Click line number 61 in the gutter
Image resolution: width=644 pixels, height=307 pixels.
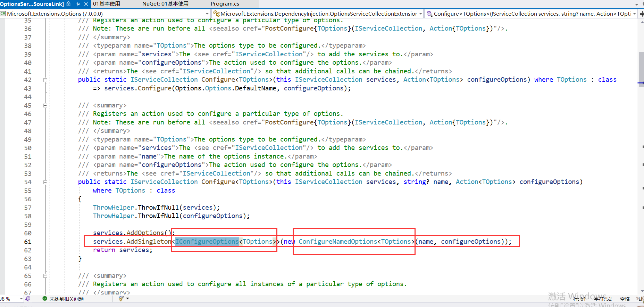[x=28, y=242]
